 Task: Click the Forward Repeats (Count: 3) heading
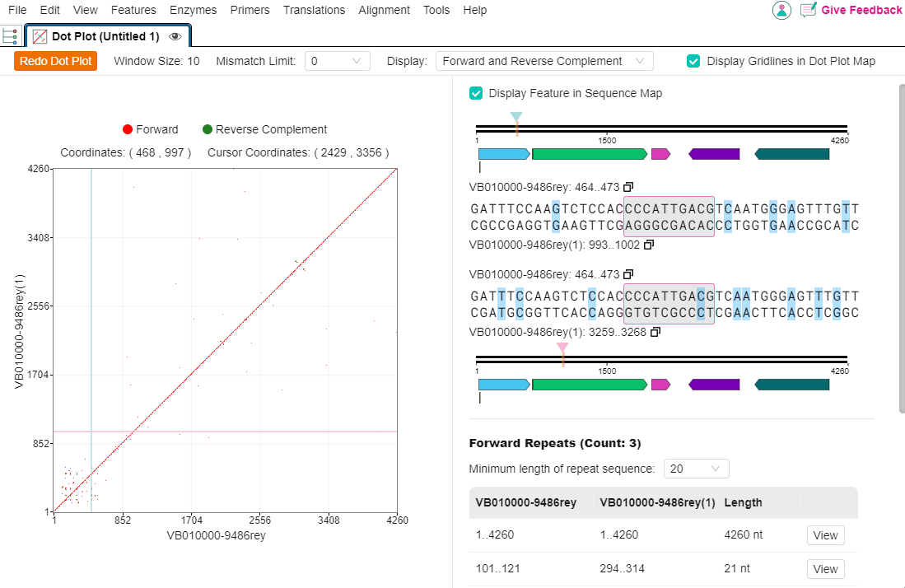pos(555,443)
